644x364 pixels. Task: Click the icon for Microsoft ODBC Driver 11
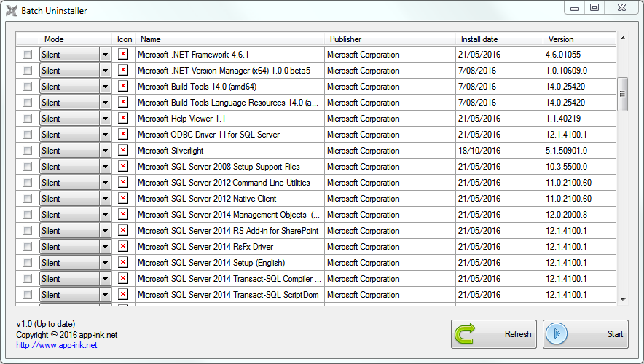pyautogui.click(x=123, y=134)
